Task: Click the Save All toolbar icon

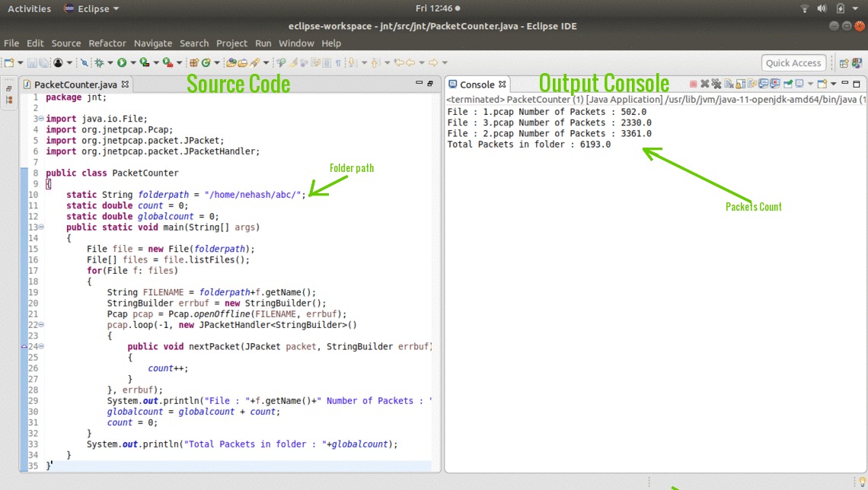Action: tap(44, 63)
